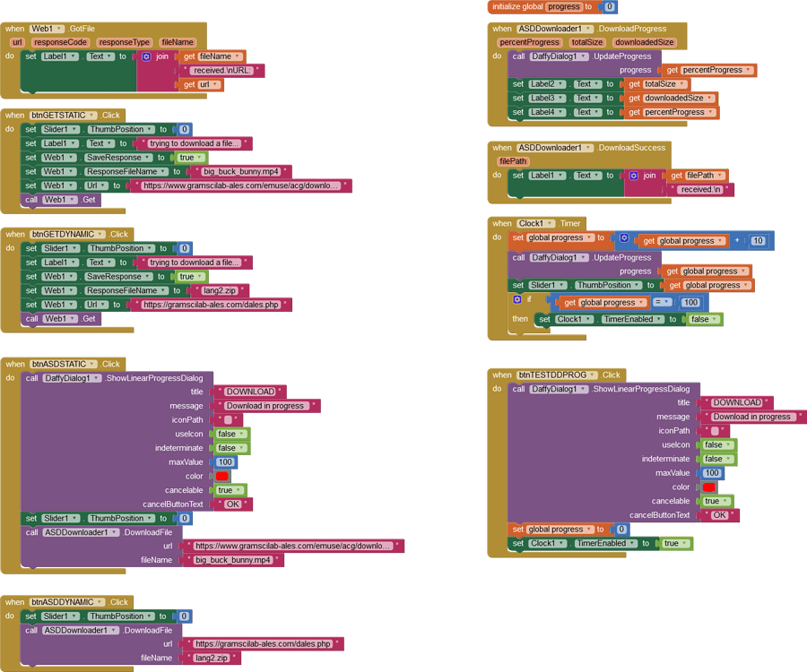This screenshot has width=807, height=672.
Task: Toggle cancelable true value in btnASDSTATIC.Click
Action: [x=230, y=490]
